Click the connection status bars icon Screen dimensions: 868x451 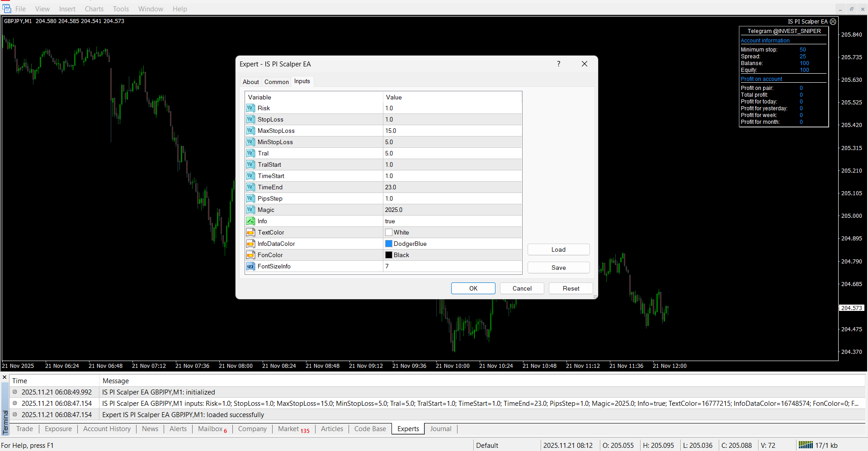click(805, 445)
